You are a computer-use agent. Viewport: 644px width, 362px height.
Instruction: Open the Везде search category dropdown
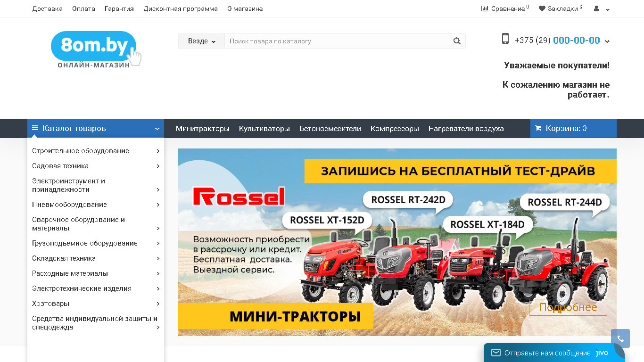click(201, 41)
